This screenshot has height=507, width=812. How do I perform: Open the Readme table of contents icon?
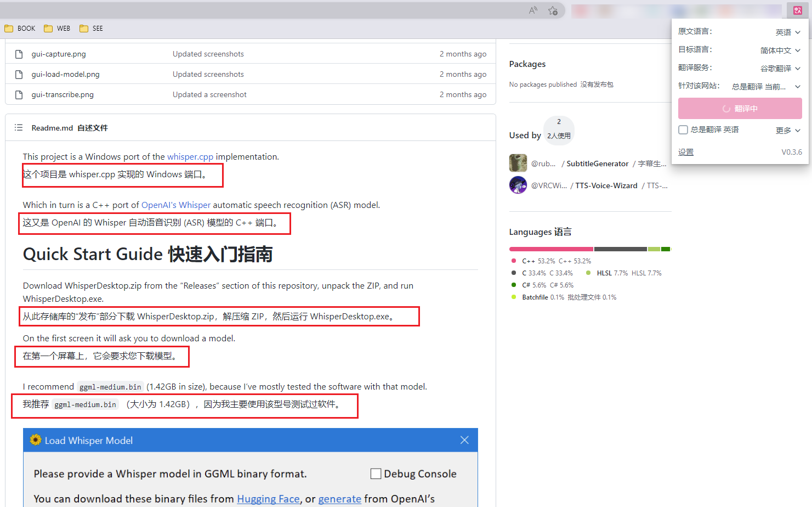[x=18, y=127]
